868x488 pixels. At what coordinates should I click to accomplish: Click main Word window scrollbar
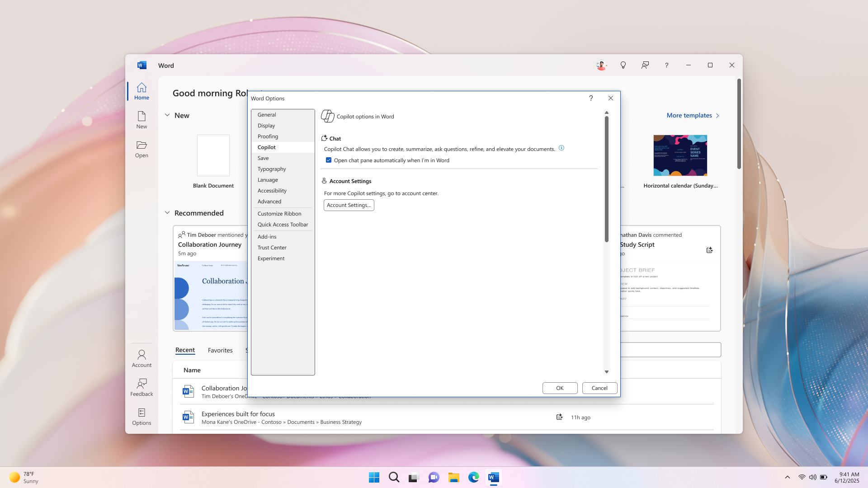(739, 124)
